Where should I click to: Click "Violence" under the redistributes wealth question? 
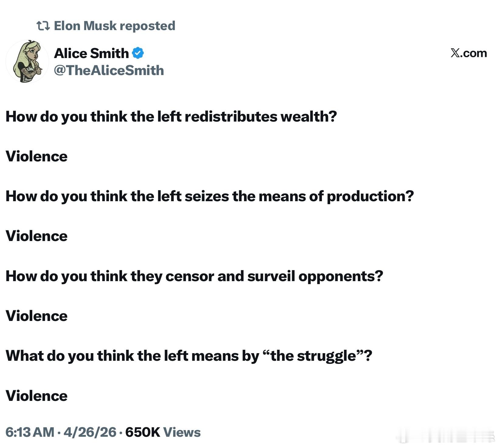pos(37,157)
